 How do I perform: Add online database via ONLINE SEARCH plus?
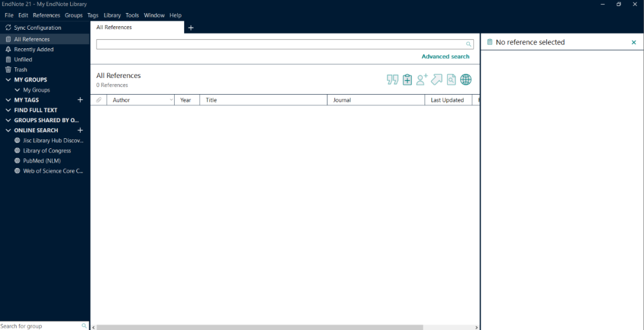click(x=80, y=130)
